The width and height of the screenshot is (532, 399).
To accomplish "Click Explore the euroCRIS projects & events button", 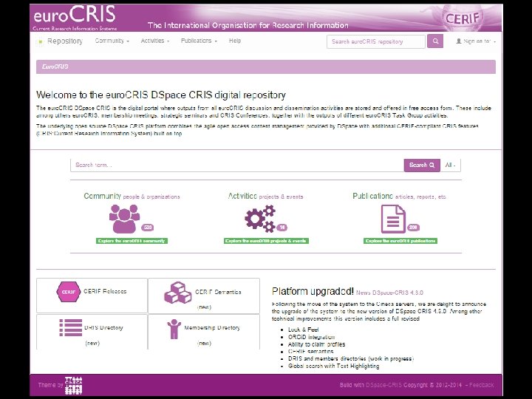I will pos(266,241).
